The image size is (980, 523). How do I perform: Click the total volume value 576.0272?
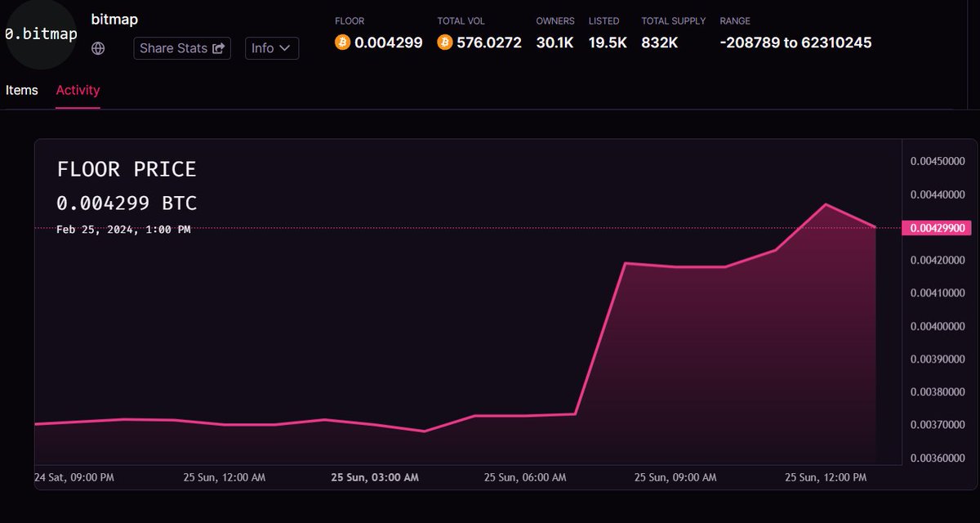tap(489, 42)
